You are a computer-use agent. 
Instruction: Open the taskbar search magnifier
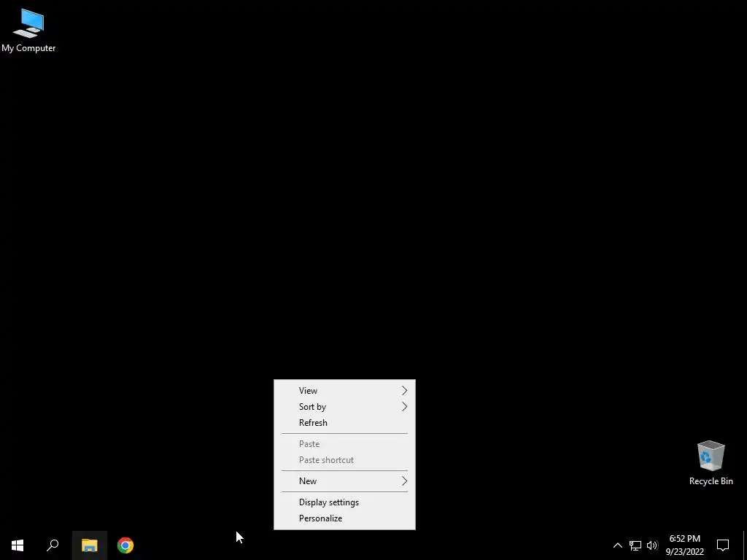pyautogui.click(x=53, y=545)
